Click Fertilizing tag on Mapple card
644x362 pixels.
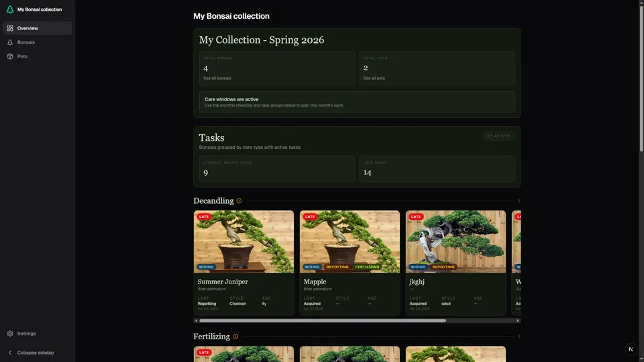point(367,267)
